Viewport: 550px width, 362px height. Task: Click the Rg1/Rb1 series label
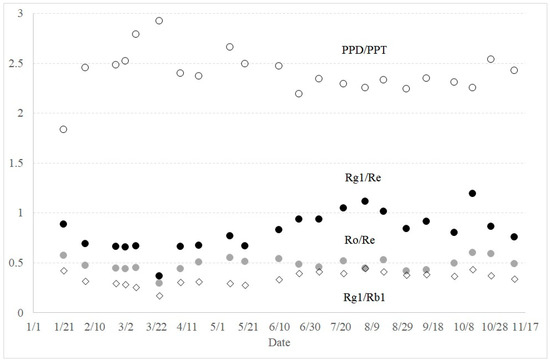click(364, 297)
